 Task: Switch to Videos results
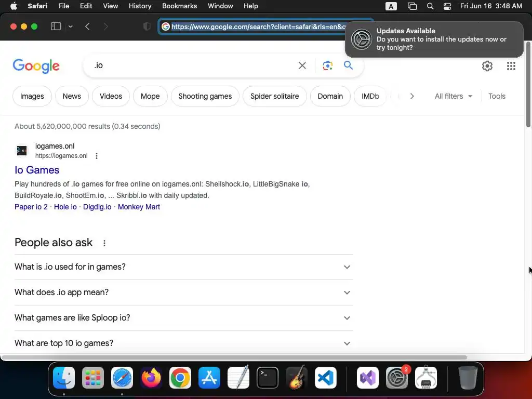click(x=111, y=96)
